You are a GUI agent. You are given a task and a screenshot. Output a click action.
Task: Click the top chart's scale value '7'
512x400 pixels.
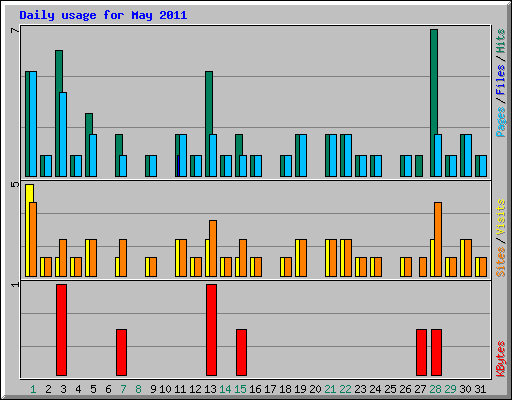click(x=15, y=31)
